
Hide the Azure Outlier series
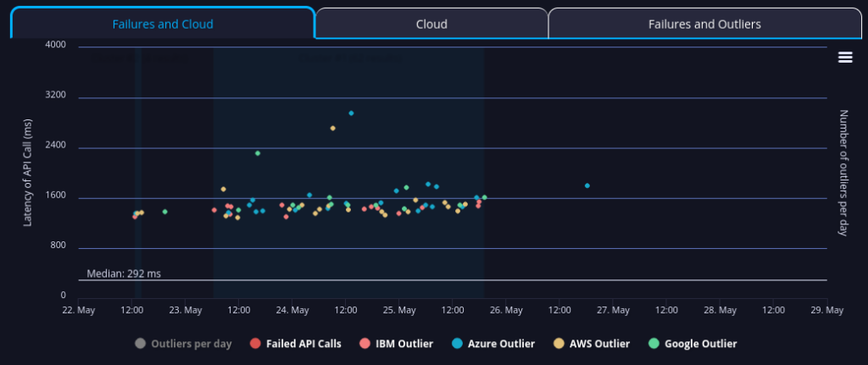point(493,344)
